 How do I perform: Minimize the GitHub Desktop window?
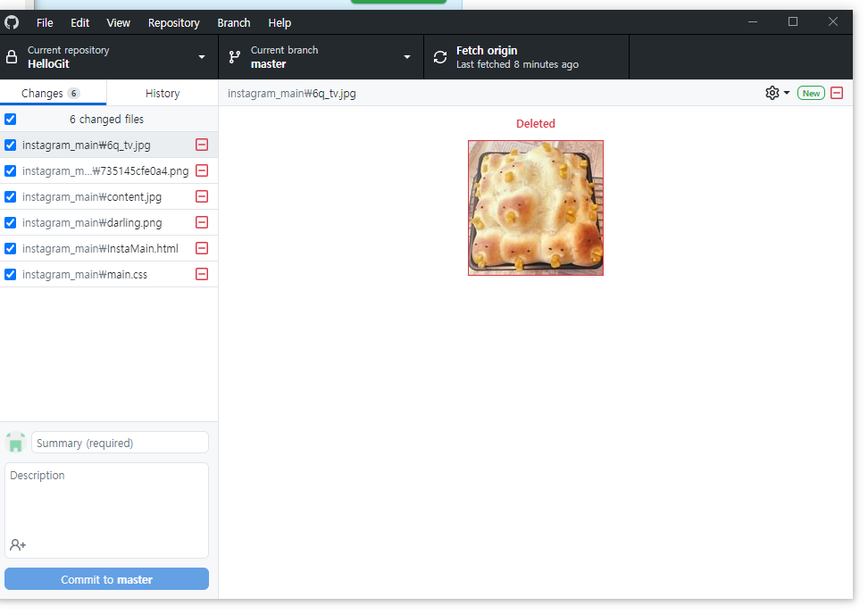[753, 21]
